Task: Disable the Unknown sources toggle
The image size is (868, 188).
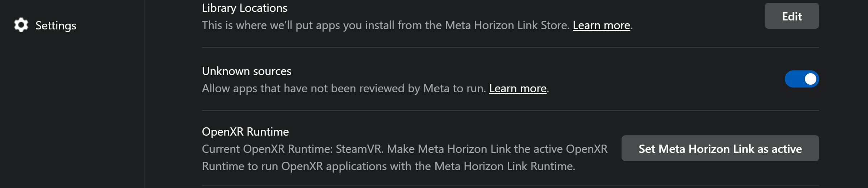Action: tap(802, 79)
